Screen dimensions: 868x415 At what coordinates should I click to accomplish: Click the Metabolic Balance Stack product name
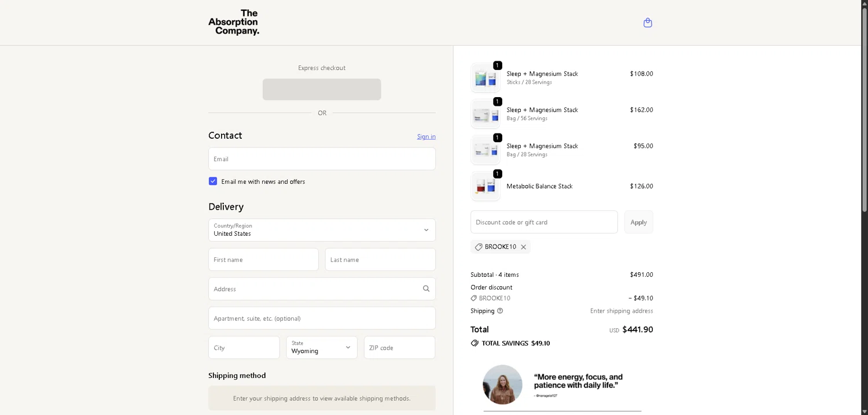click(x=539, y=186)
